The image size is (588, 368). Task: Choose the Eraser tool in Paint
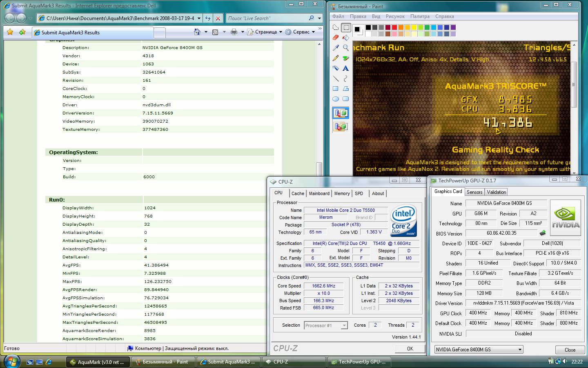[x=336, y=38]
